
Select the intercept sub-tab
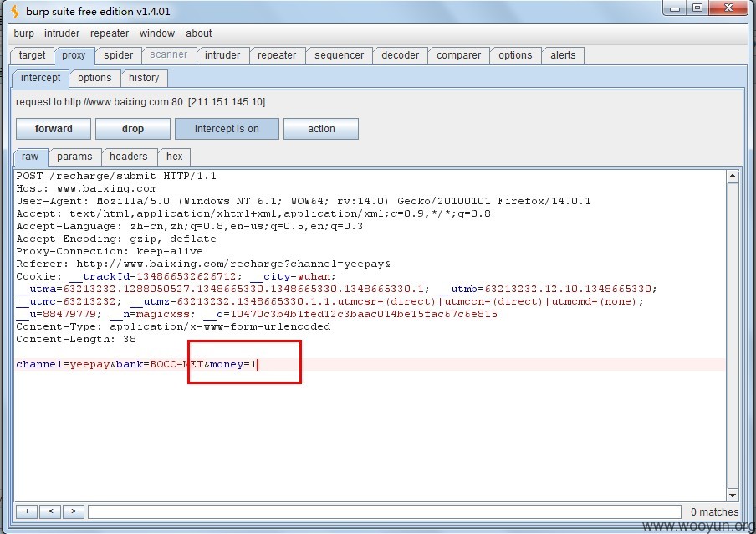[40, 78]
